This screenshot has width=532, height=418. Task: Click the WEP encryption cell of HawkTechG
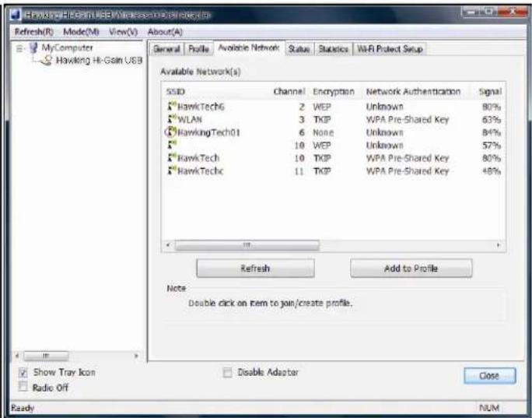322,107
